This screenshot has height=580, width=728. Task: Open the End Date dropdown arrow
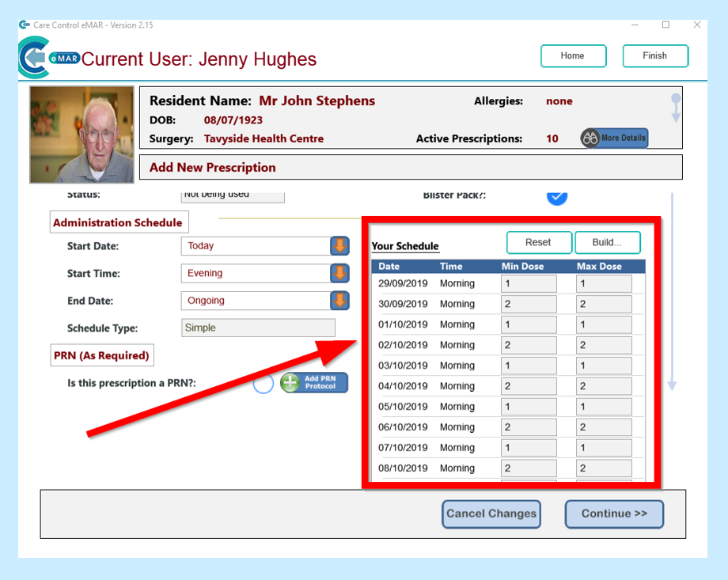[x=339, y=301]
